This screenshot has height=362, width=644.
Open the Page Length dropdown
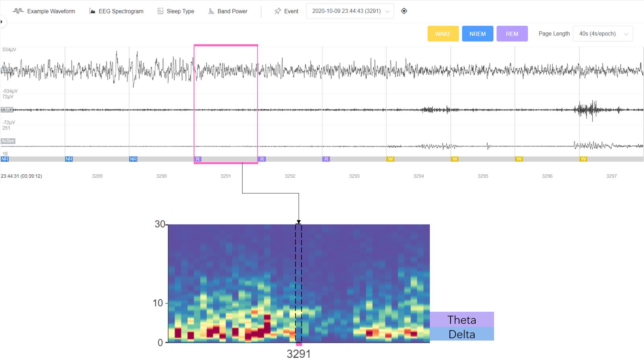(x=603, y=34)
